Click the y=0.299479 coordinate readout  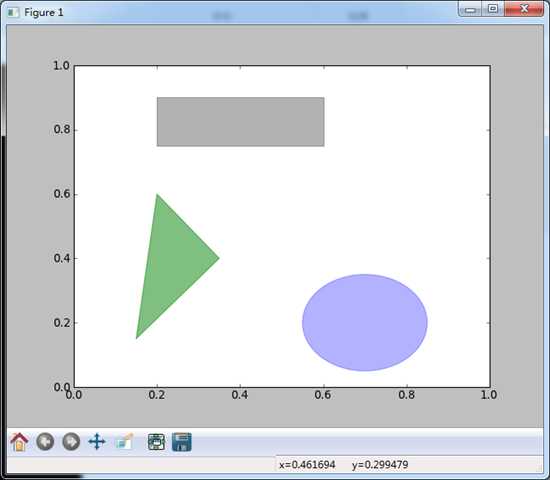tap(380, 465)
